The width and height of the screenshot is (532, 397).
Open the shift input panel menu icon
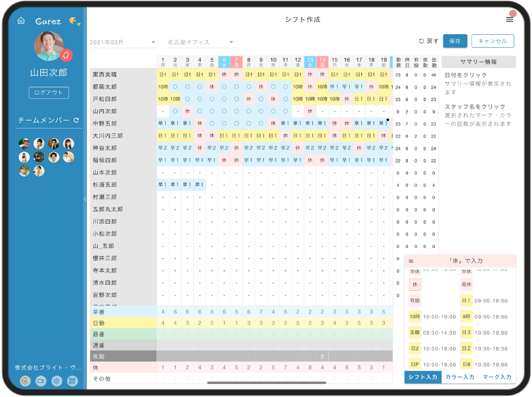411,261
